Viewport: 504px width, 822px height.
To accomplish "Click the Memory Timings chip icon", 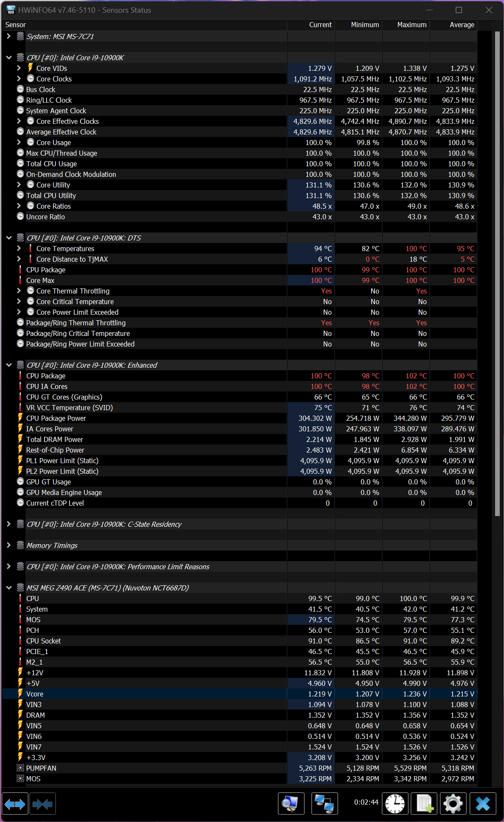I will point(20,545).
